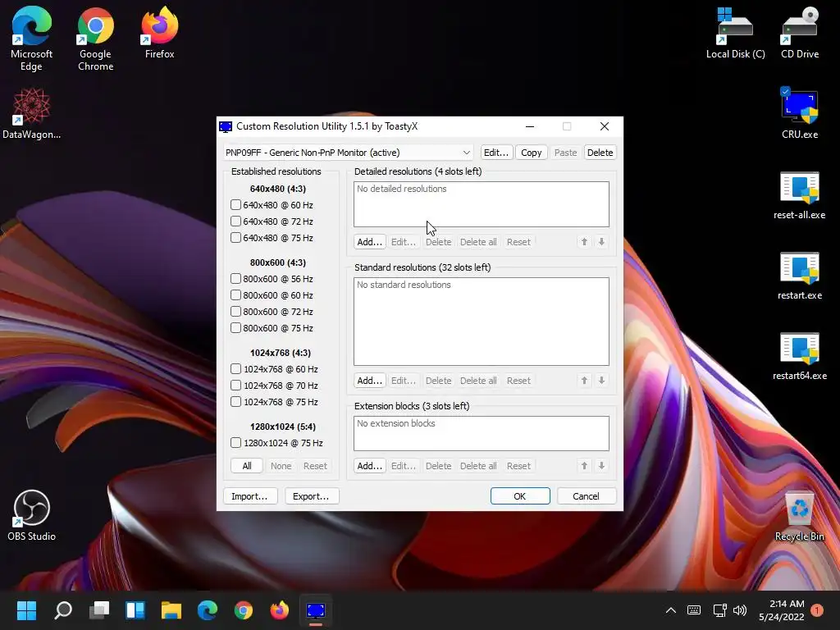Add an extension block
The image size is (840, 630).
point(370,466)
